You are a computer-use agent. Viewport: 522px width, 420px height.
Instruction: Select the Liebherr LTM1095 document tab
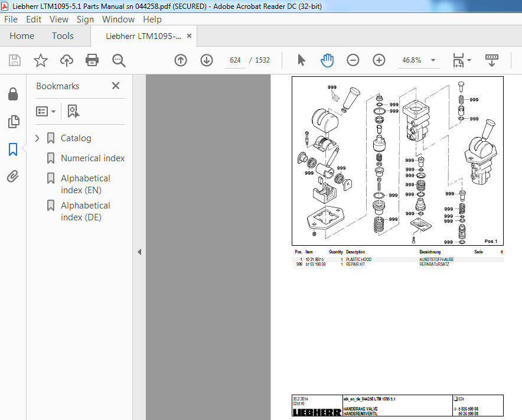[x=143, y=36]
